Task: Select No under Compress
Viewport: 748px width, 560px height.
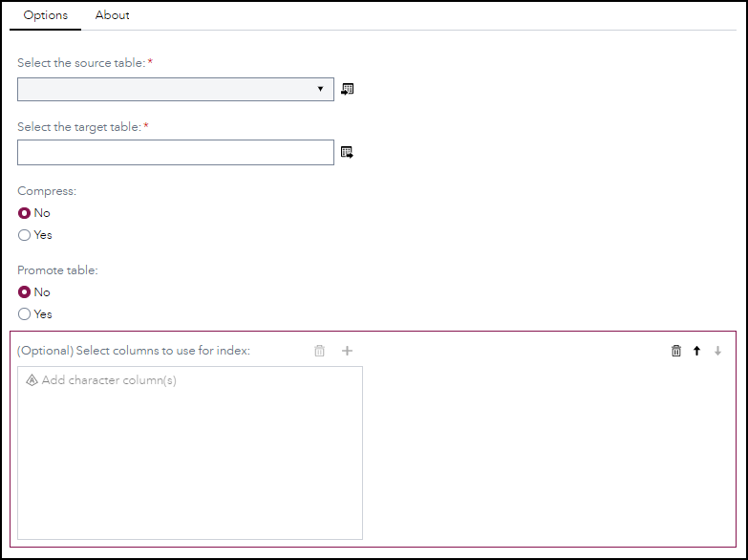Action: [24, 213]
